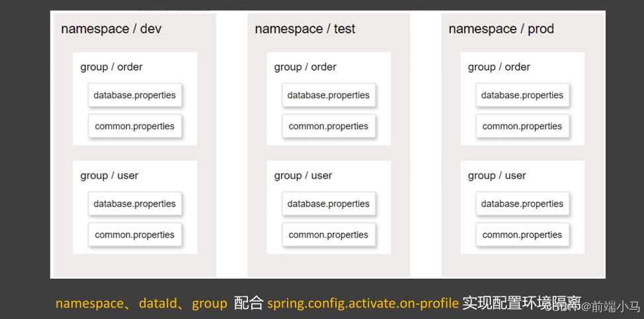Open database.properties in test group user

point(329,203)
